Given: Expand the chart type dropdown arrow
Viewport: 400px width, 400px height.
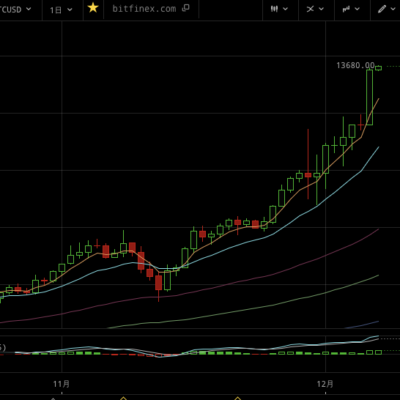Looking at the screenshot, I should [x=286, y=9].
